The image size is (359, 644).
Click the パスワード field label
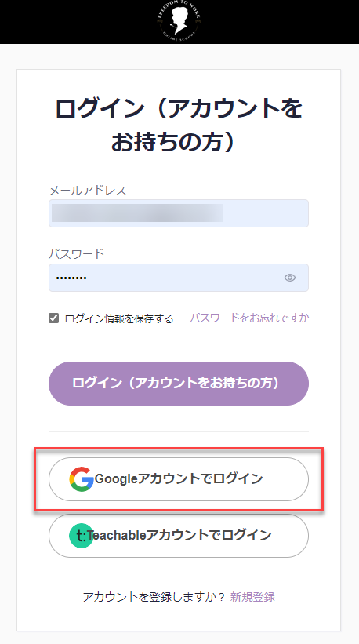click(76, 254)
